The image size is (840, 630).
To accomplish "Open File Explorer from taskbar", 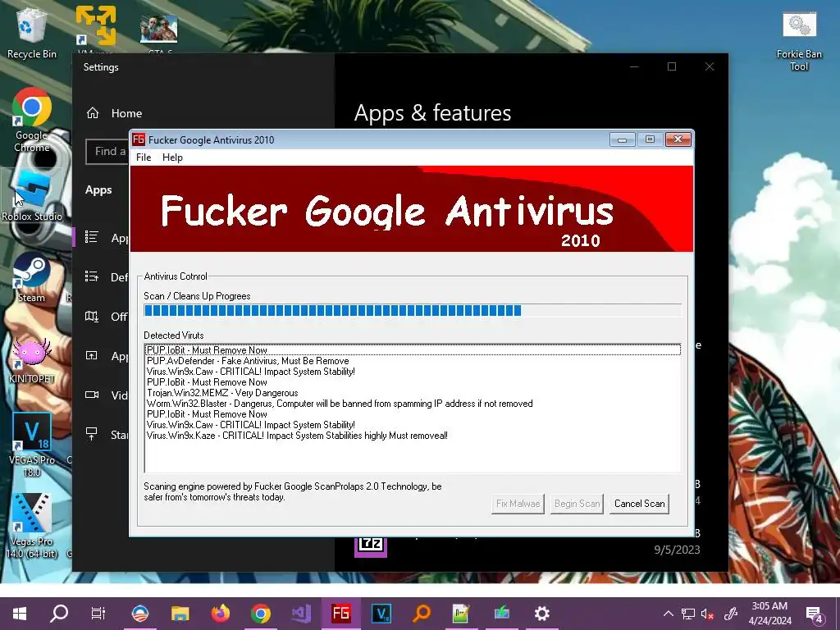I will 180,614.
